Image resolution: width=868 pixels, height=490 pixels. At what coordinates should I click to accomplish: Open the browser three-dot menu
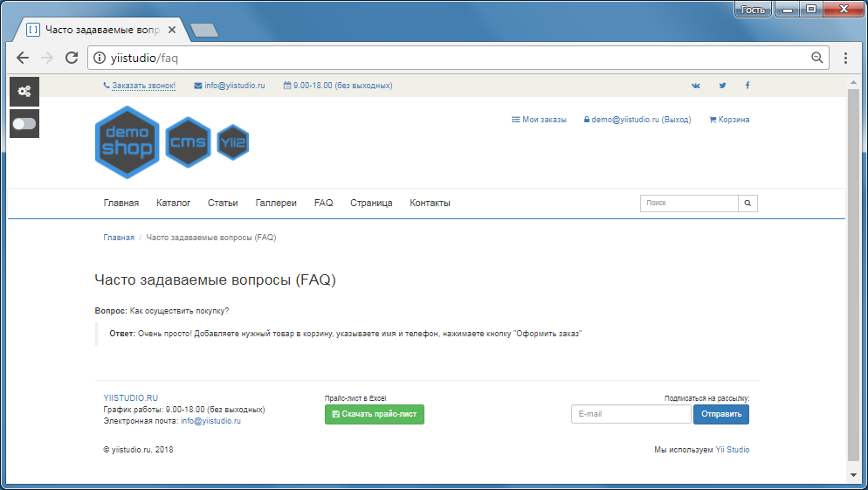tap(845, 58)
